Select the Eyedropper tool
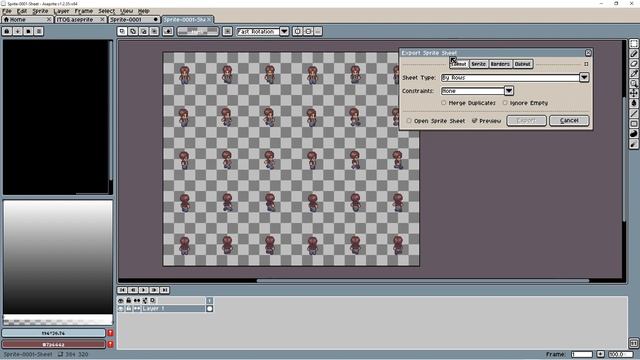The image size is (640, 360). pos(633,73)
